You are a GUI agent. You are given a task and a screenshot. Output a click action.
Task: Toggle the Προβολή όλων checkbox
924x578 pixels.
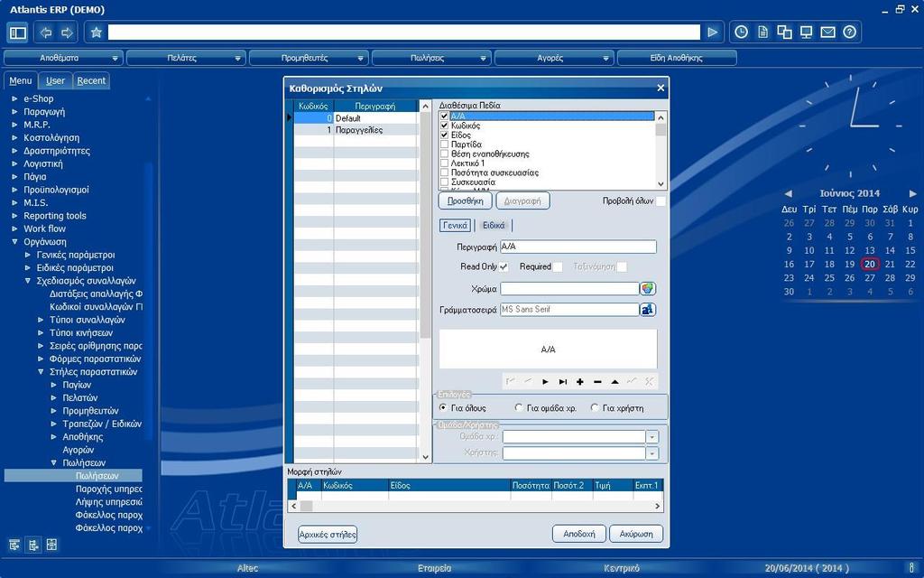coord(661,201)
